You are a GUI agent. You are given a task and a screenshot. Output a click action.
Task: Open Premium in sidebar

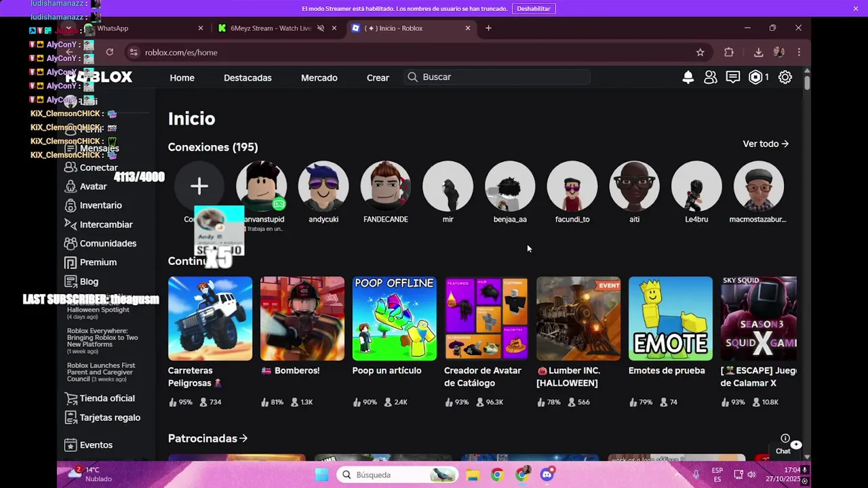click(90, 262)
